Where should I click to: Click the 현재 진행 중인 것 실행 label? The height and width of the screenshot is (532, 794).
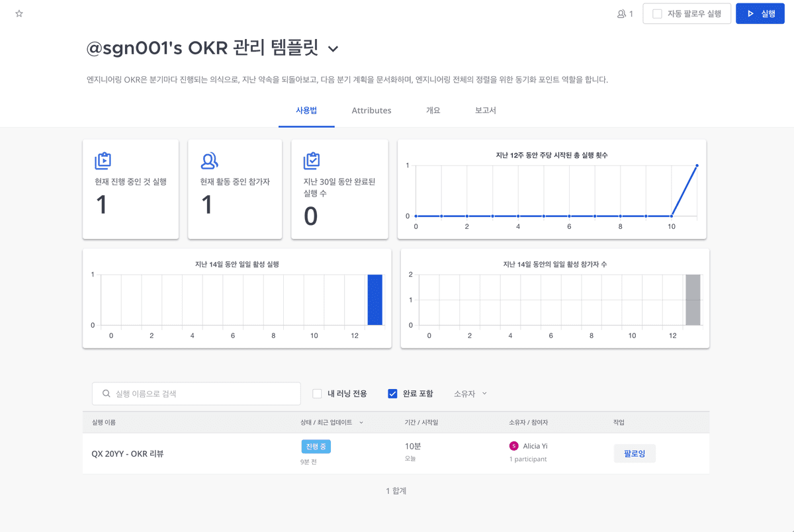point(130,181)
